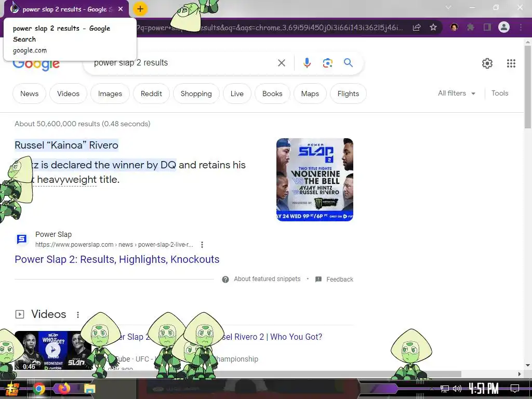Submit search with magnifying glass icon

tap(348, 63)
